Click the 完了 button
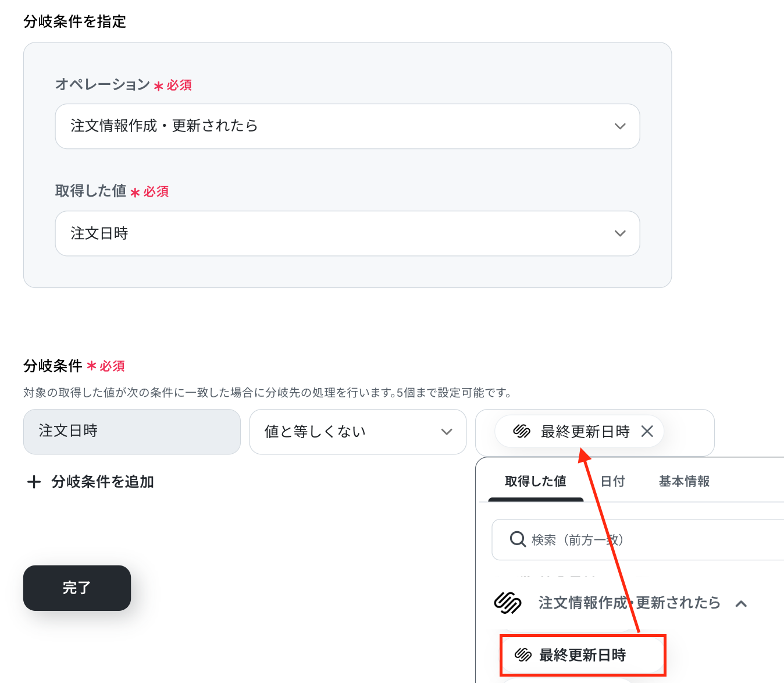The width and height of the screenshot is (784, 683). coord(77,588)
